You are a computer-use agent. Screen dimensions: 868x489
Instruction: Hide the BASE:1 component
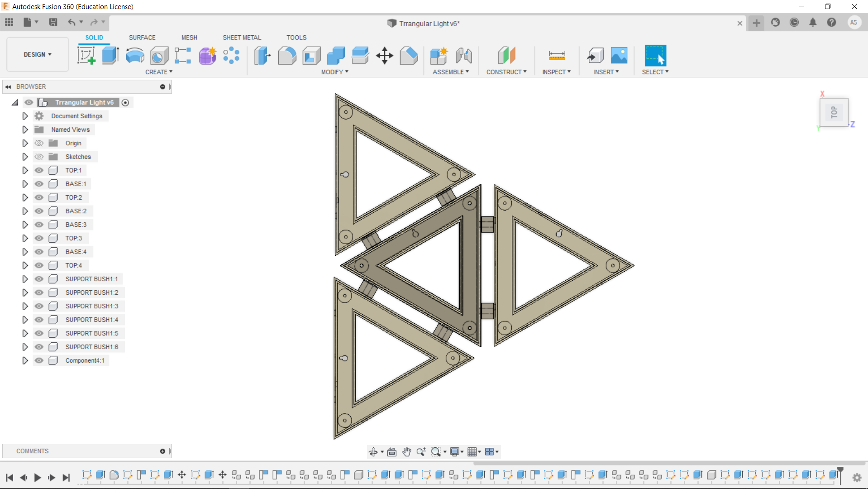[x=39, y=184]
